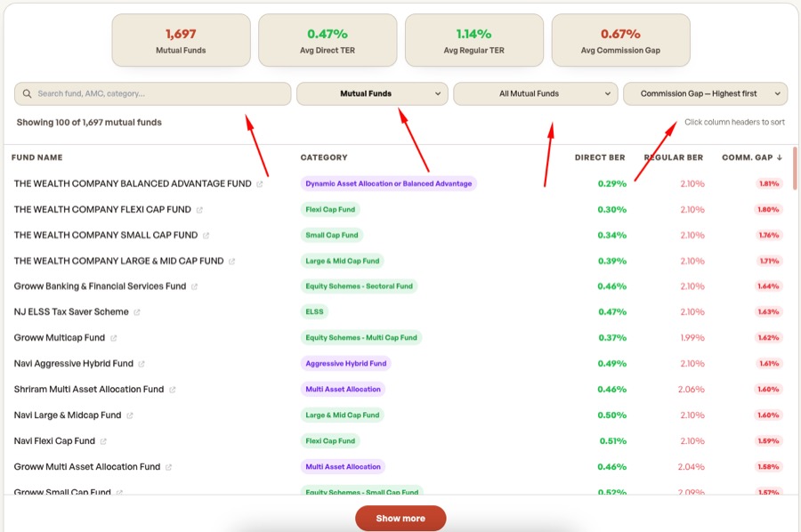This screenshot has height=532, width=801.
Task: Open external link icon for The Wealth Company Small Cap Fund
Action: tap(206, 236)
